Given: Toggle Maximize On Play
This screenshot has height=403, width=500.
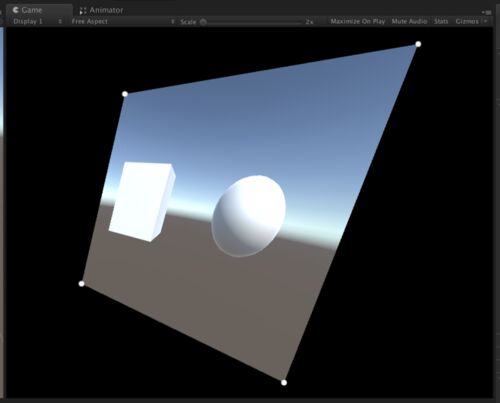Looking at the screenshot, I should 358,21.
